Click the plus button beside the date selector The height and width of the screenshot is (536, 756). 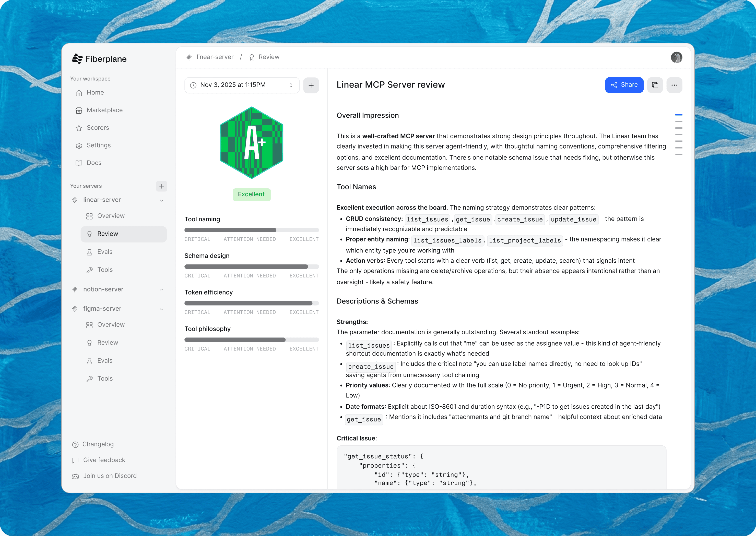tap(311, 85)
